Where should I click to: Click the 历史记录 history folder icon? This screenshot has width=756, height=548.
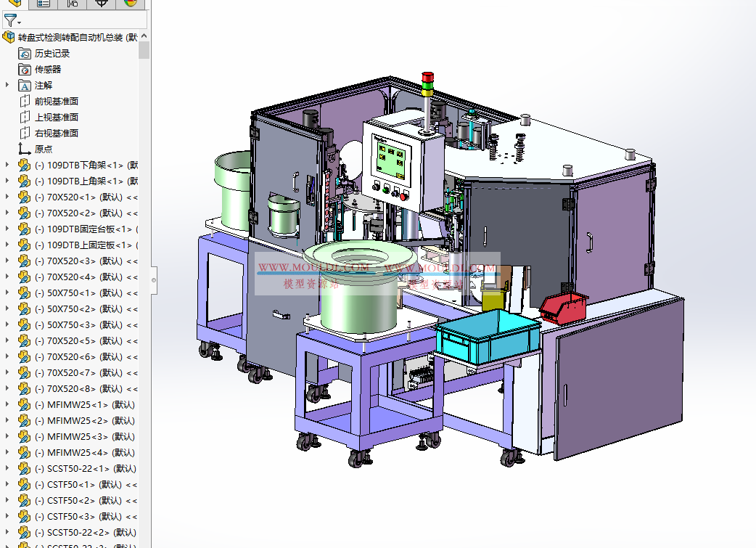coord(25,53)
